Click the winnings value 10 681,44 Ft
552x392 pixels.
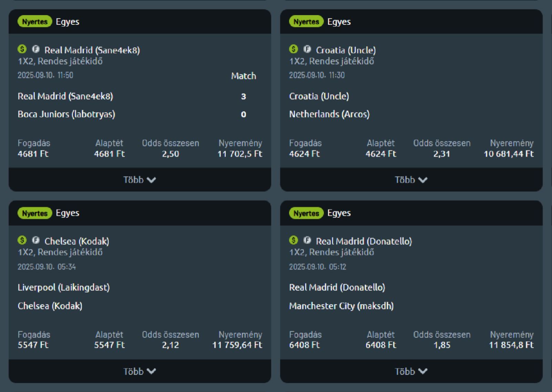(x=509, y=154)
